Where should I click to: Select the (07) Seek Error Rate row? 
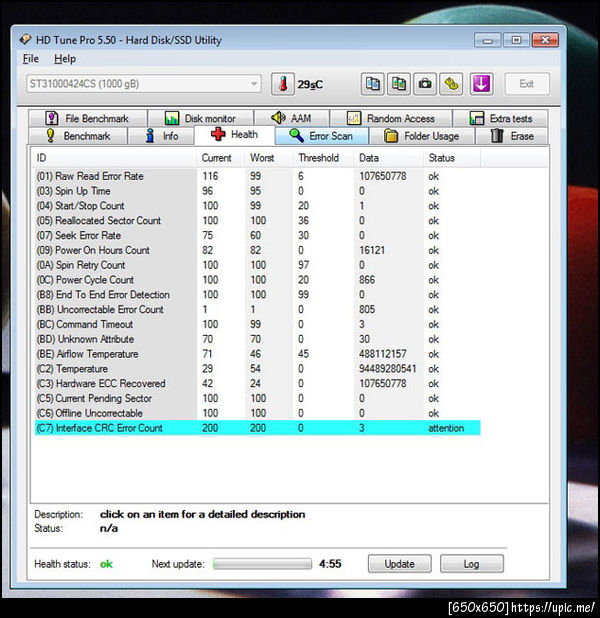click(x=257, y=235)
